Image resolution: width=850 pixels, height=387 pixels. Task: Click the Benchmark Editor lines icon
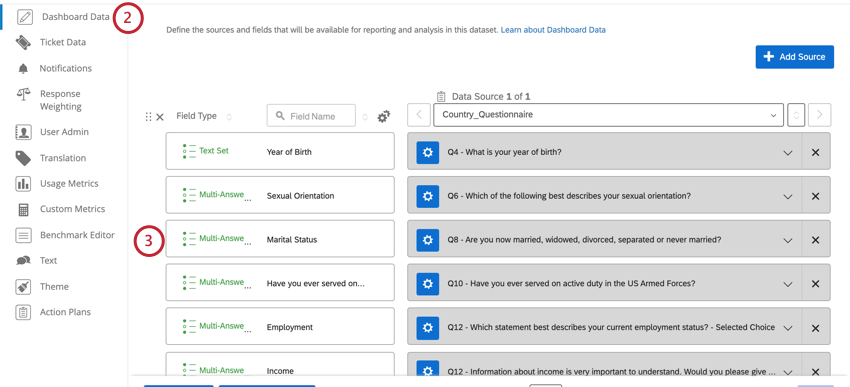(23, 235)
